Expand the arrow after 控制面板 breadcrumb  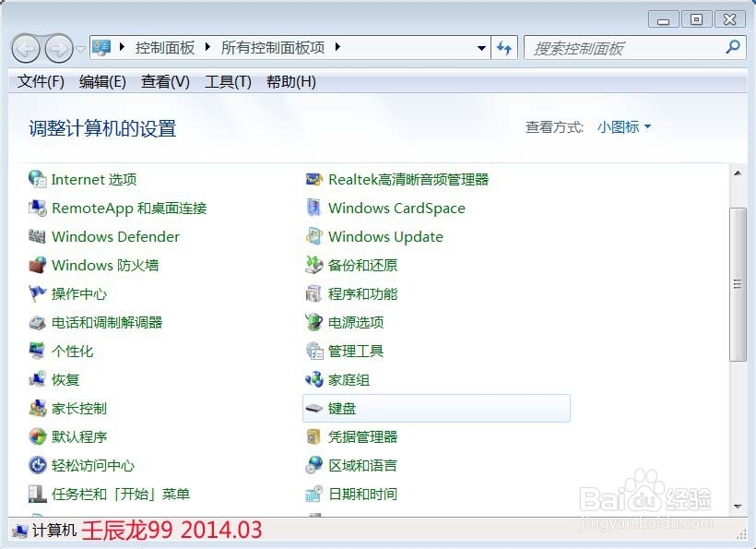click(207, 47)
